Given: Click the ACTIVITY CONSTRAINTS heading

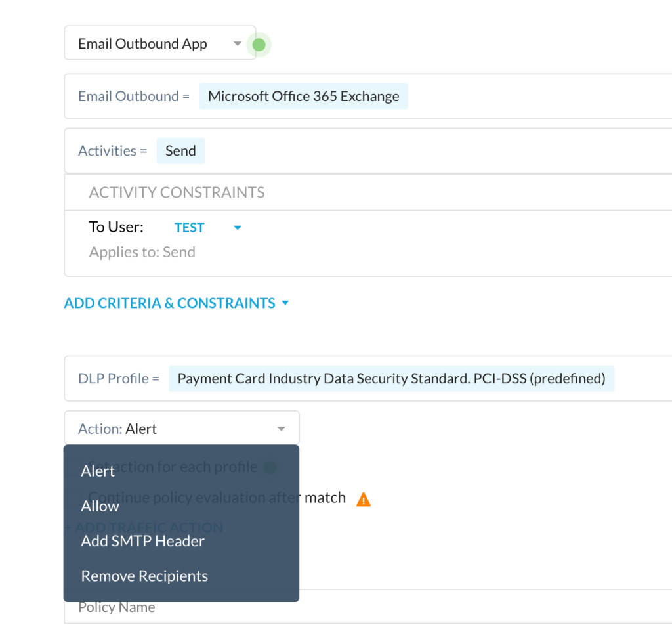Looking at the screenshot, I should [177, 192].
